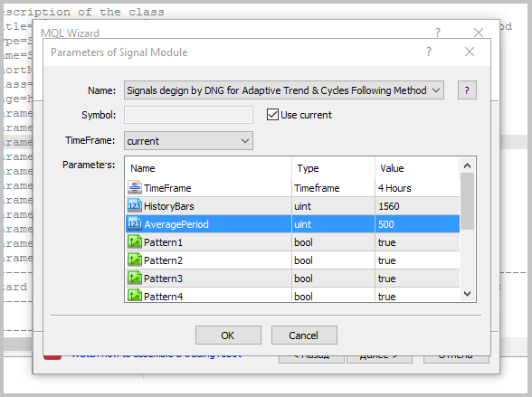Click the Value column header
The height and width of the screenshot is (397, 532).
coord(417,168)
